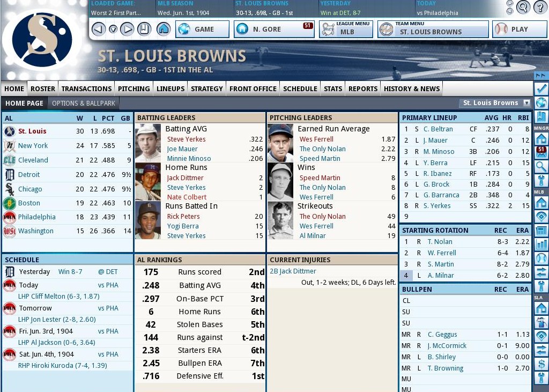This screenshot has width=549, height=392.
Task: Open the manager home icon under MNGR
Action: click(541, 139)
